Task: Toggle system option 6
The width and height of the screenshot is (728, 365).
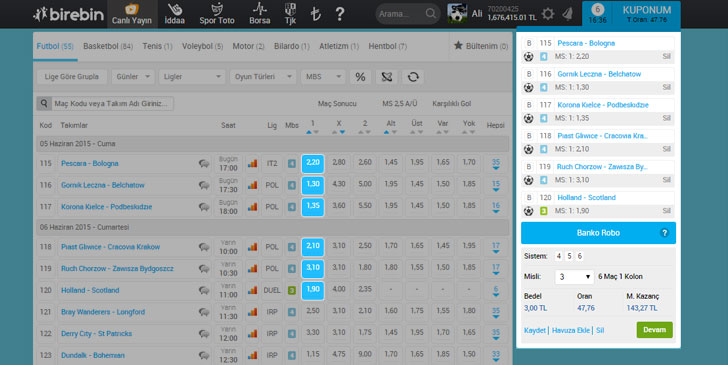Action: pyautogui.click(x=579, y=256)
